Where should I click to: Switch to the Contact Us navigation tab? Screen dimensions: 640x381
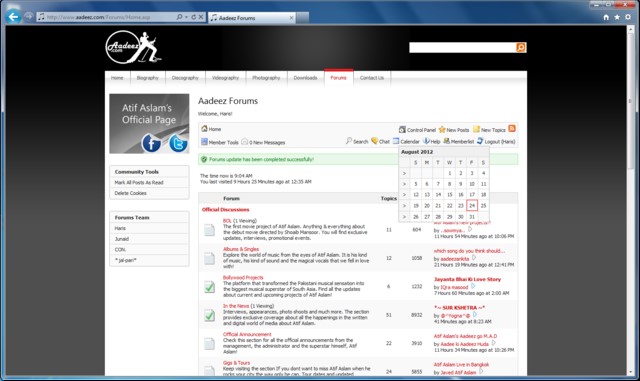coord(372,78)
